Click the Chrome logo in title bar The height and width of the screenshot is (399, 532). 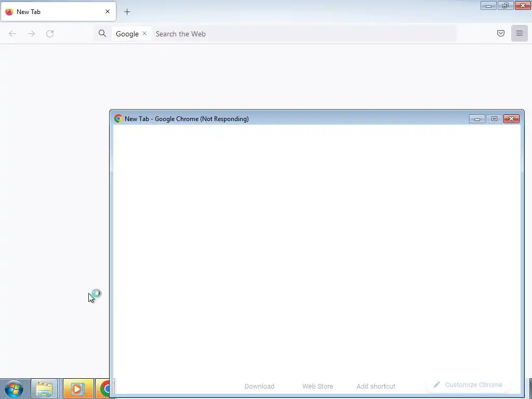point(118,118)
